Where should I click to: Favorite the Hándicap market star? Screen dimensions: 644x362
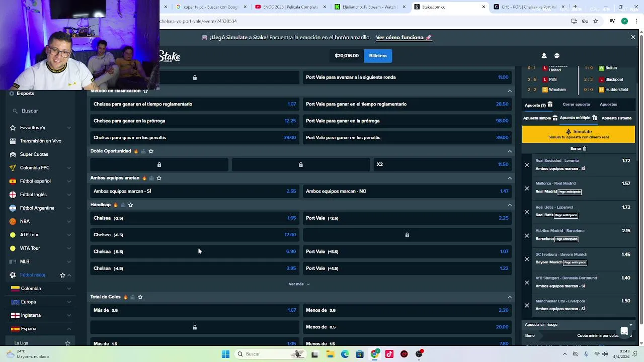tap(130, 205)
